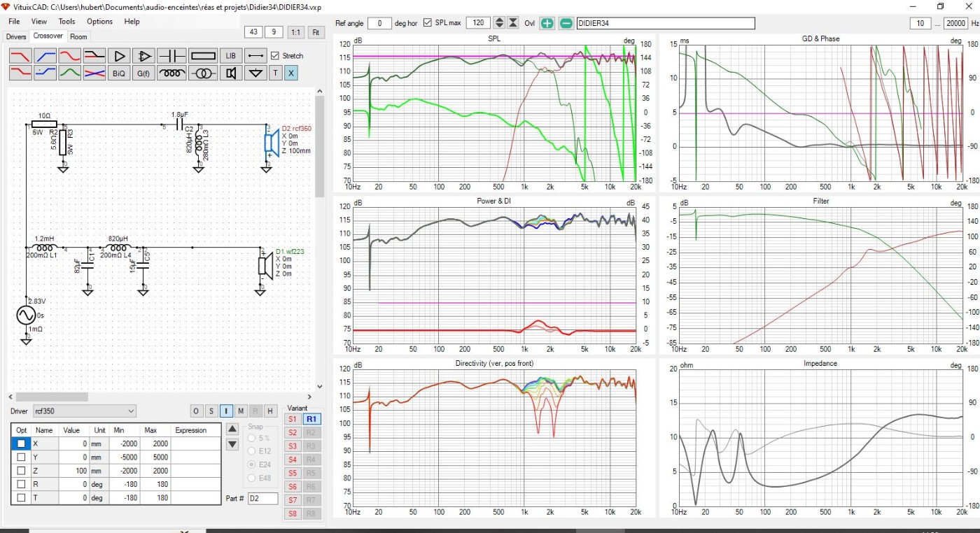Viewport: 980px width, 533px height.
Task: Click the SPL max up/down stepper
Action: [x=498, y=23]
